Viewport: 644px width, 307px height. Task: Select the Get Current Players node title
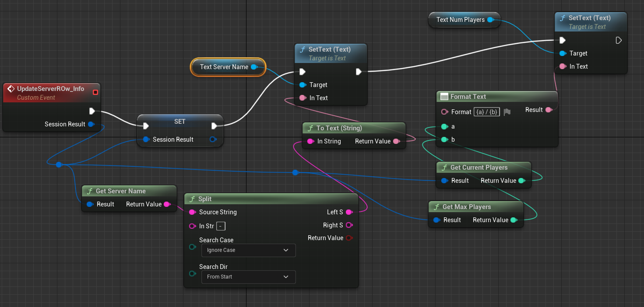click(x=479, y=167)
